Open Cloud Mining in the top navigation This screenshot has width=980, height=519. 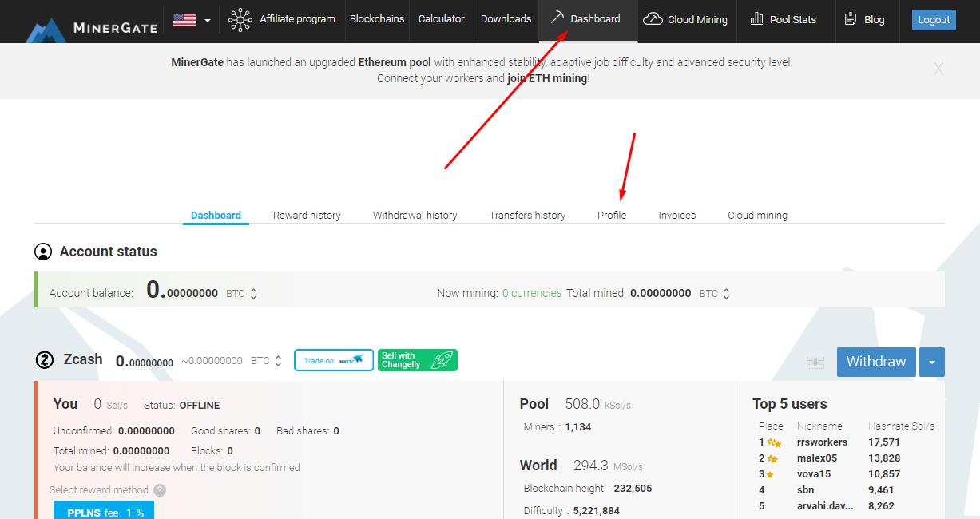(x=686, y=19)
